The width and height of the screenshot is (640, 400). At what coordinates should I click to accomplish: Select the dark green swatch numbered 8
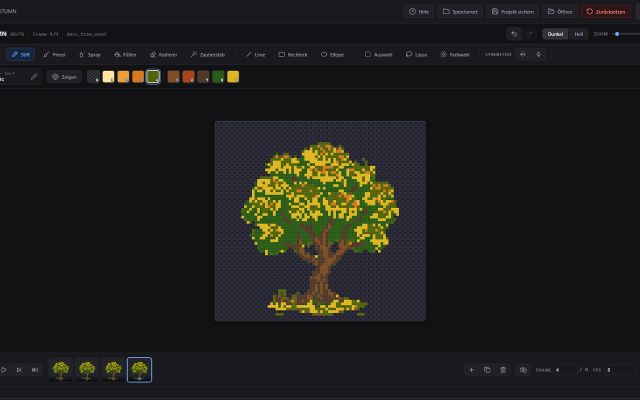tap(218, 77)
